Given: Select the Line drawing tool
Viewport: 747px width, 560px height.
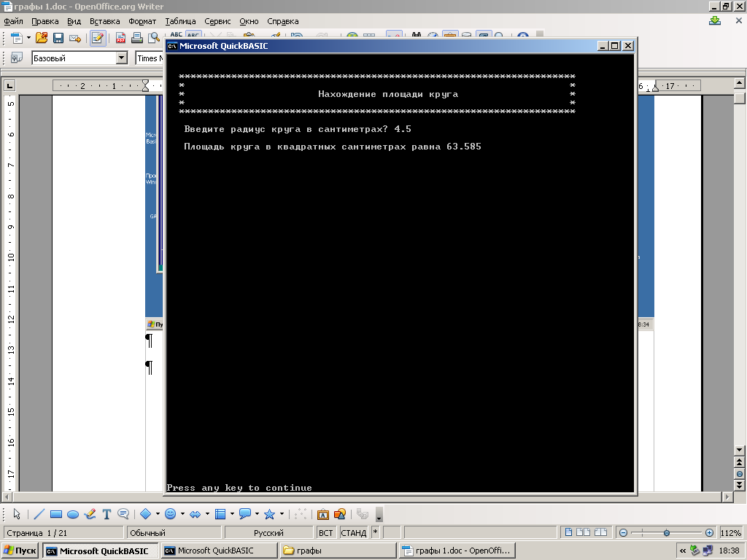Looking at the screenshot, I should [x=39, y=514].
